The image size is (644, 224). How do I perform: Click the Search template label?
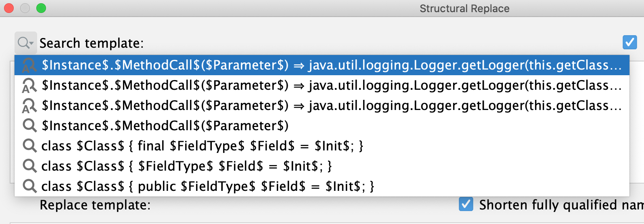click(x=92, y=43)
